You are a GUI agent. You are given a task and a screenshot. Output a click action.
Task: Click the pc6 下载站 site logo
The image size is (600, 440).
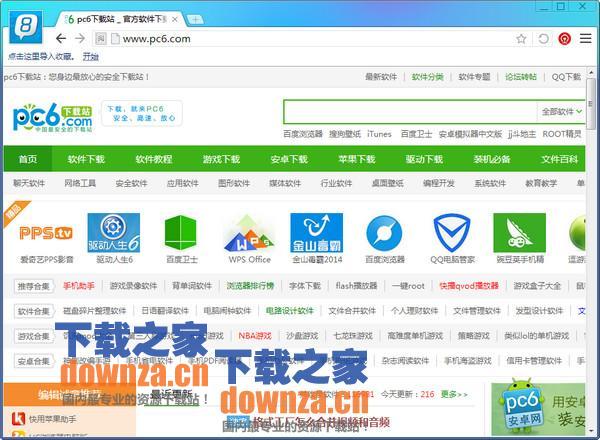point(53,117)
